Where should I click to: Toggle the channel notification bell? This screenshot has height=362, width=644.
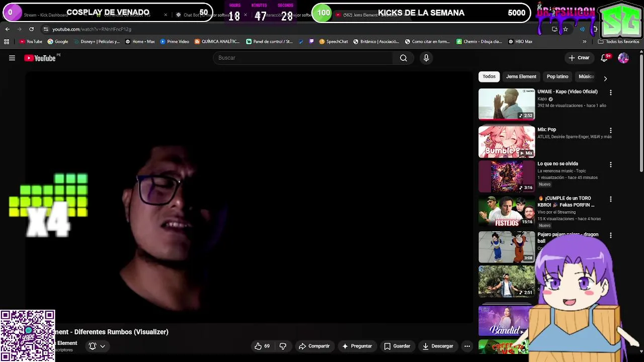(x=93, y=346)
